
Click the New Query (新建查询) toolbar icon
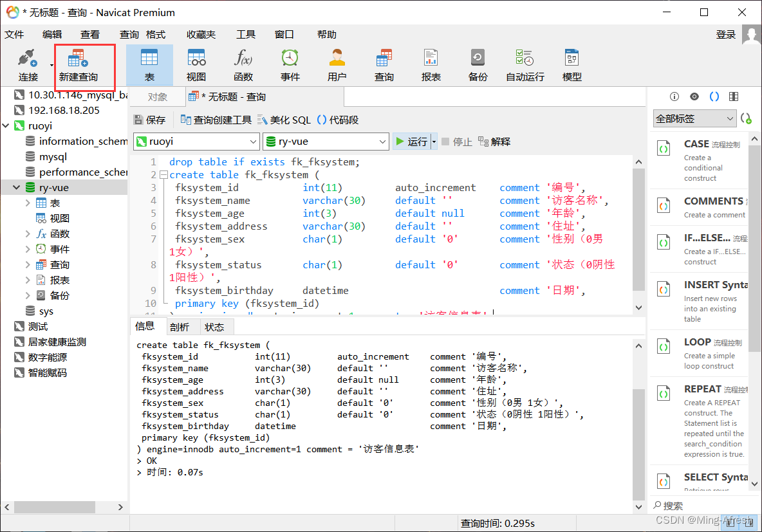78,60
